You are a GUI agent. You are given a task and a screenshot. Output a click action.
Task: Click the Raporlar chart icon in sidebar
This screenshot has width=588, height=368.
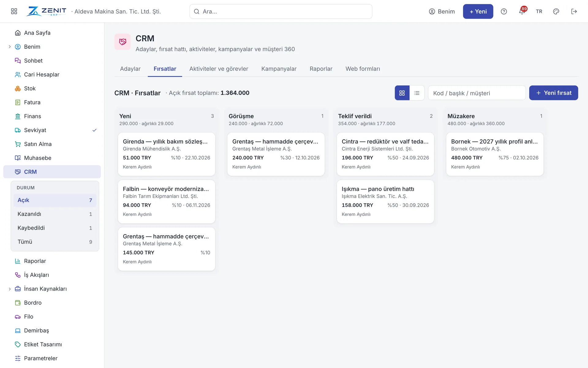pyautogui.click(x=18, y=261)
